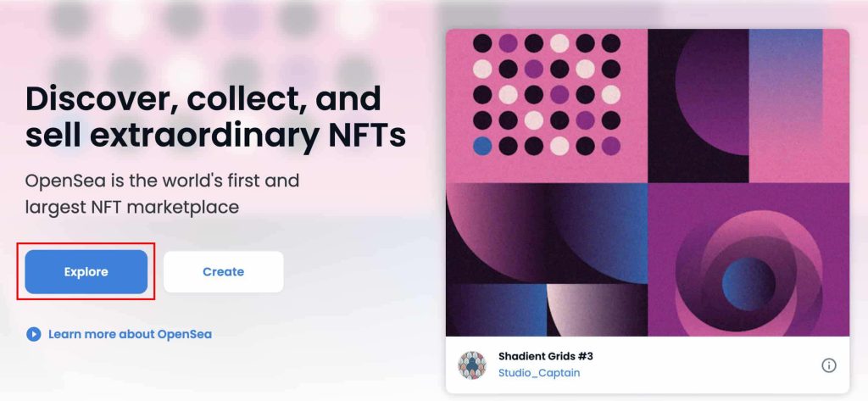This screenshot has width=868, height=401.
Task: Click the play icon beside Learn more
Action: point(34,334)
